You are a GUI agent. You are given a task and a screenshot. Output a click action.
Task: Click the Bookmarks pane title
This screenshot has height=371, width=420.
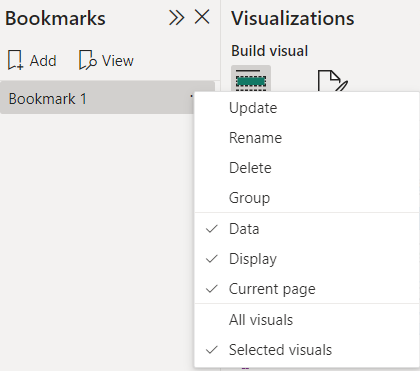click(x=55, y=18)
